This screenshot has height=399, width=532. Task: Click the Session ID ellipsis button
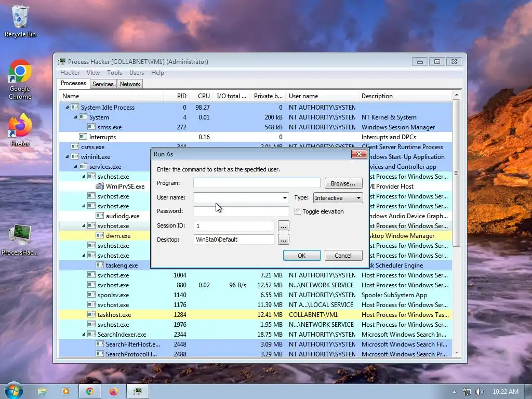point(283,226)
